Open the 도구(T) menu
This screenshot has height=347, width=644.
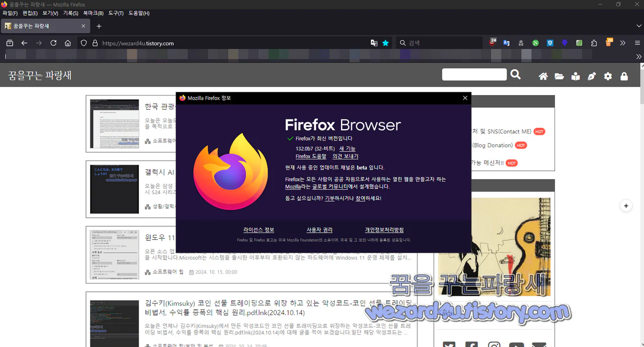pyautogui.click(x=116, y=14)
